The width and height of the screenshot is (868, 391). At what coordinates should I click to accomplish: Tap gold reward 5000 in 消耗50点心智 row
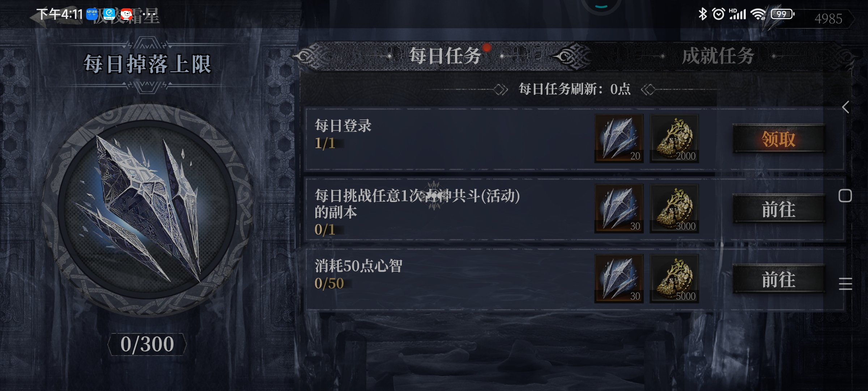coord(674,278)
